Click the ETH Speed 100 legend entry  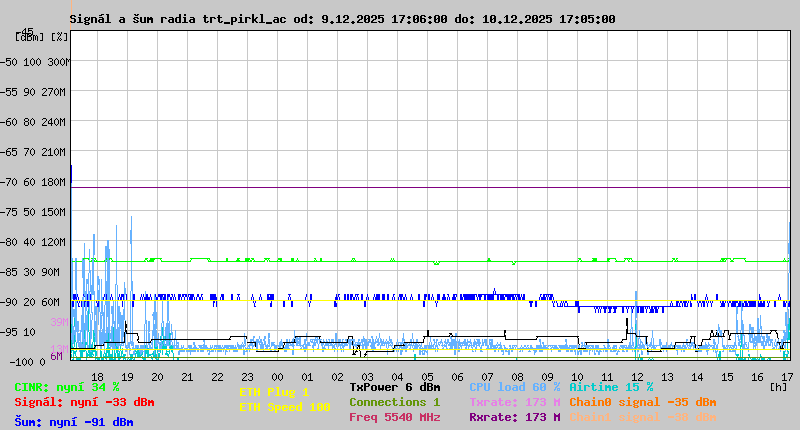[x=284, y=407]
